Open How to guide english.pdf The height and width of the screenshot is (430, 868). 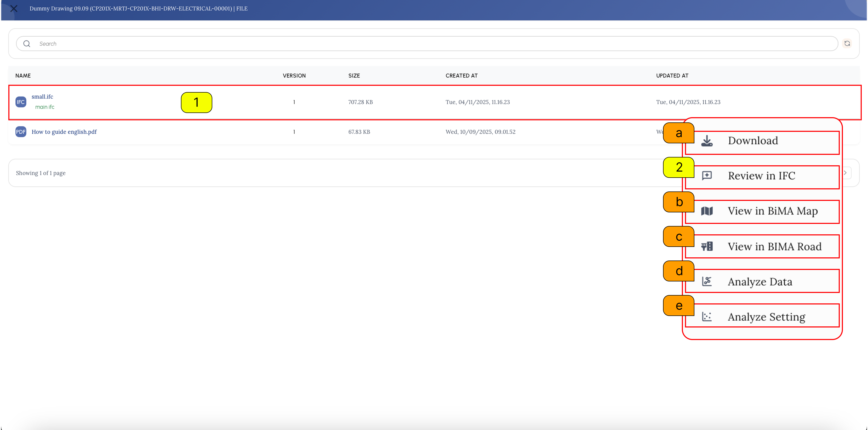(x=64, y=132)
